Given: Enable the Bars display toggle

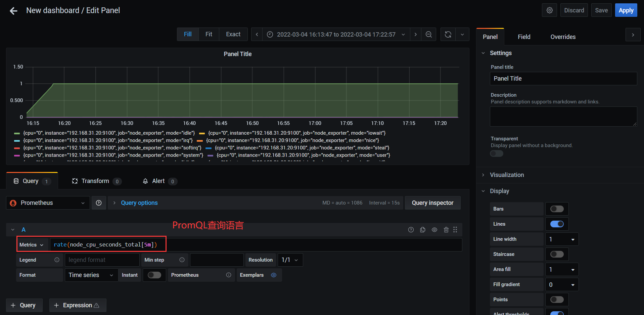Looking at the screenshot, I should 557,209.
